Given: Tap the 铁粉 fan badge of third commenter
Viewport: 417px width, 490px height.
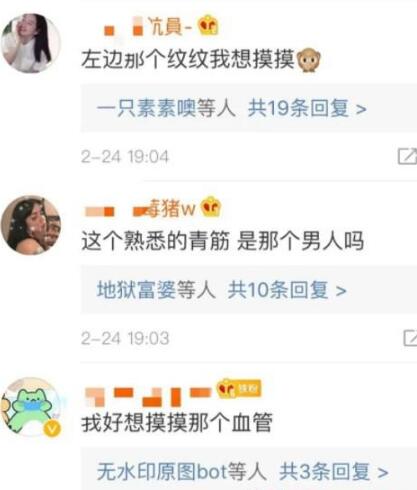Looking at the screenshot, I should (x=239, y=389).
